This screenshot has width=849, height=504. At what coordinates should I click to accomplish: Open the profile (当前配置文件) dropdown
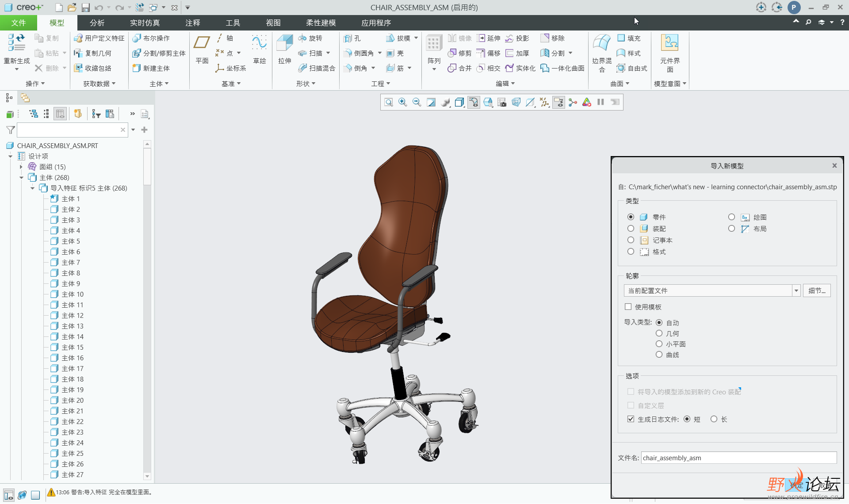(796, 290)
